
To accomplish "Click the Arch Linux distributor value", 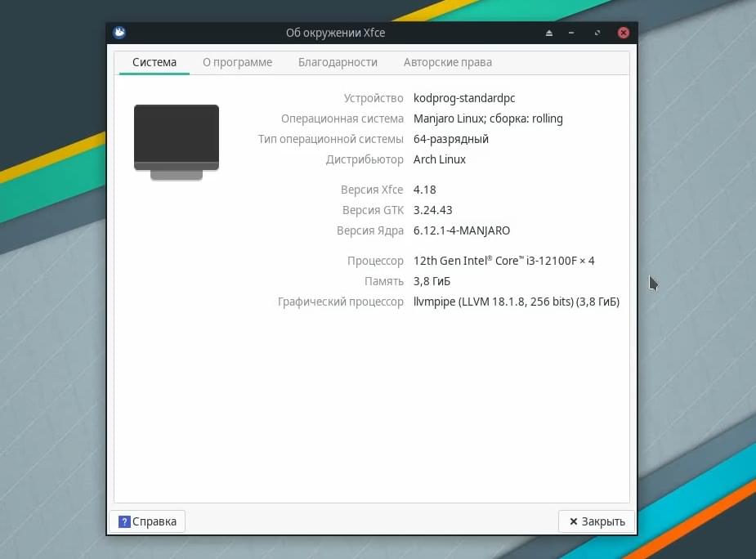I will [439, 159].
